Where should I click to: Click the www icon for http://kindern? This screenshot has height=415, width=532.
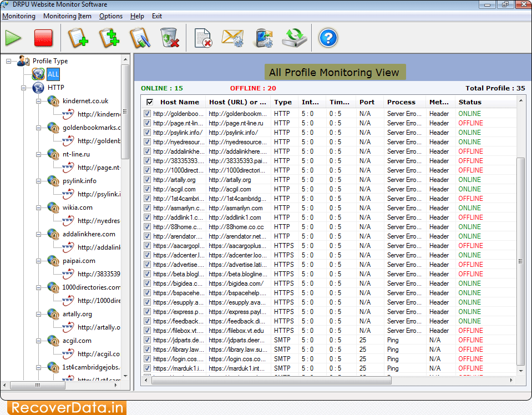click(x=68, y=114)
